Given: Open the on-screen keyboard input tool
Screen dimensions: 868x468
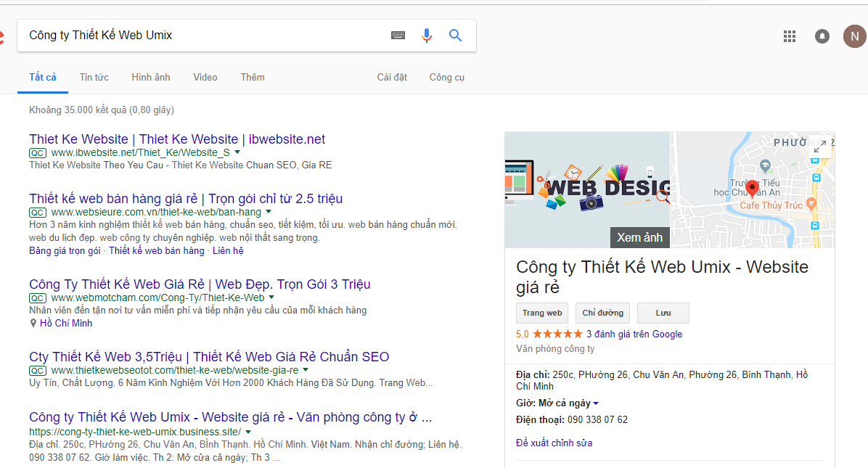Looking at the screenshot, I should (x=398, y=36).
